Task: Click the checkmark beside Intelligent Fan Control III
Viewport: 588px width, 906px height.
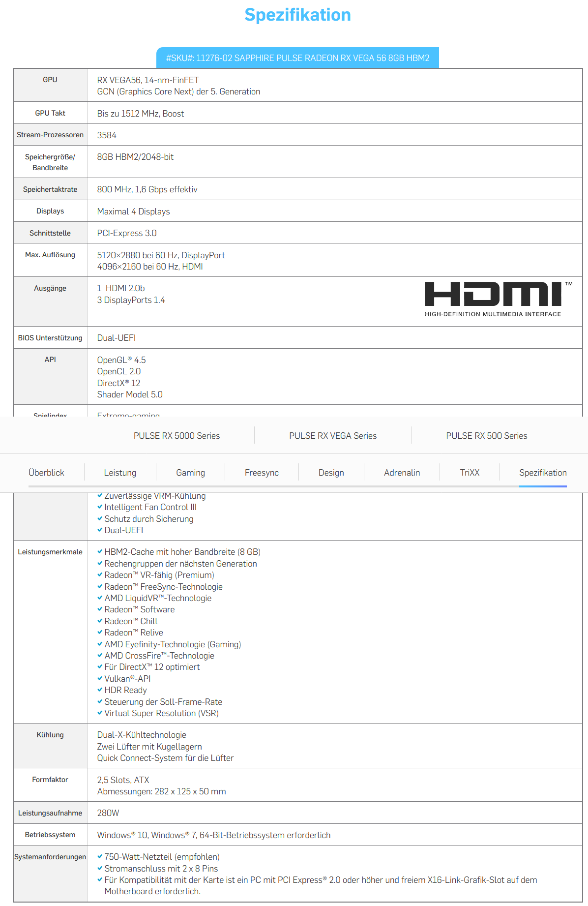Action: pyautogui.click(x=100, y=507)
